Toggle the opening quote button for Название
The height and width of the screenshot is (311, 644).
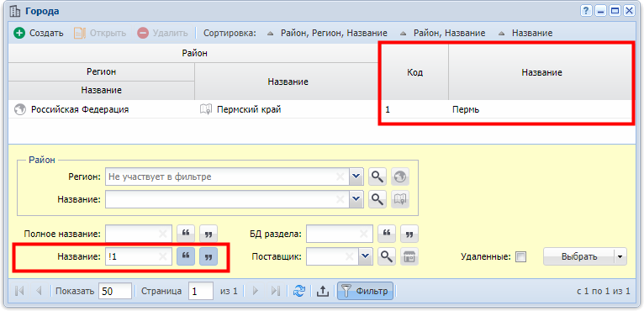coord(186,256)
